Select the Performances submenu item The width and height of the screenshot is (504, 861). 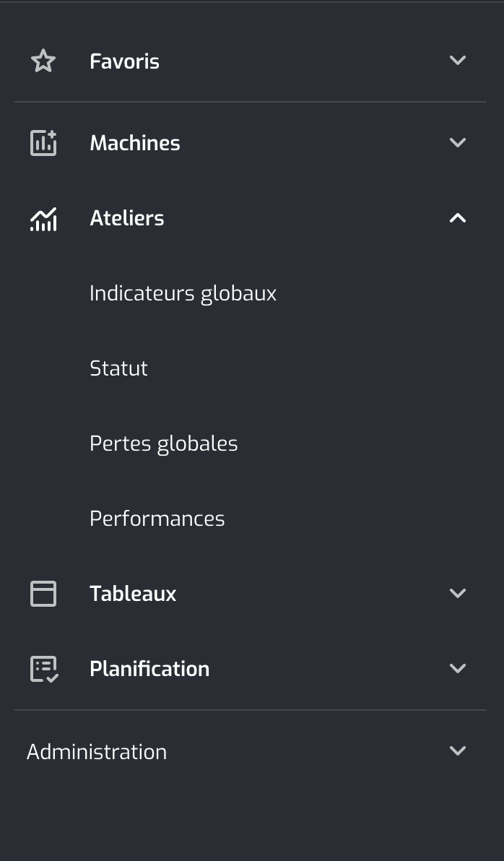[x=157, y=519]
